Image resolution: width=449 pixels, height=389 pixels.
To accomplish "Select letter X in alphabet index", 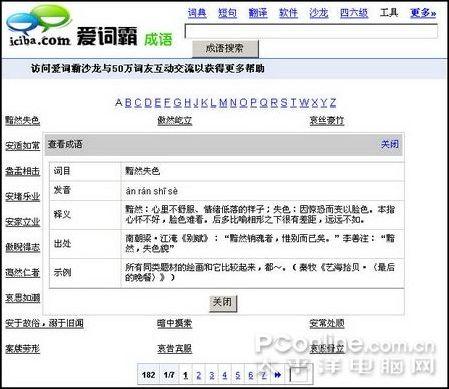I will (315, 103).
